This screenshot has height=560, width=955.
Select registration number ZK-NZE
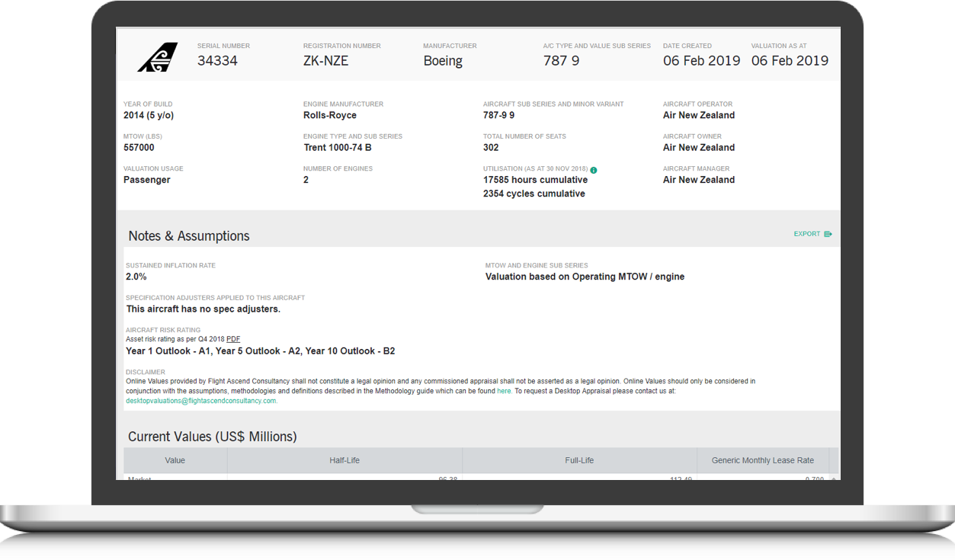tap(325, 61)
